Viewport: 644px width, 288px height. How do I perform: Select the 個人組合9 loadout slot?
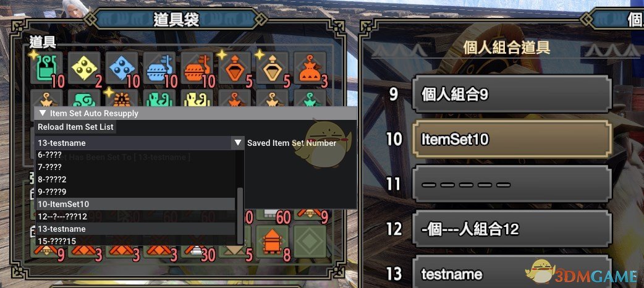coord(512,95)
